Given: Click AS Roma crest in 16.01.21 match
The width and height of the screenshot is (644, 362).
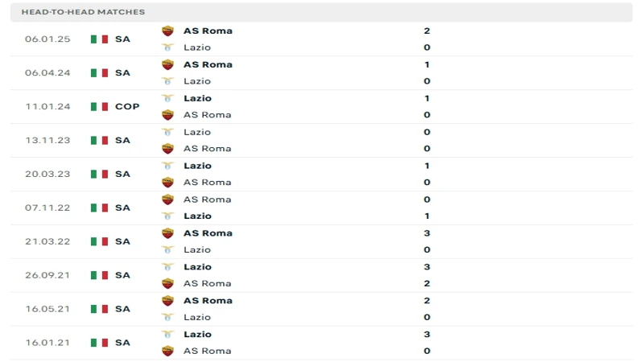Looking at the screenshot, I should [x=167, y=351].
